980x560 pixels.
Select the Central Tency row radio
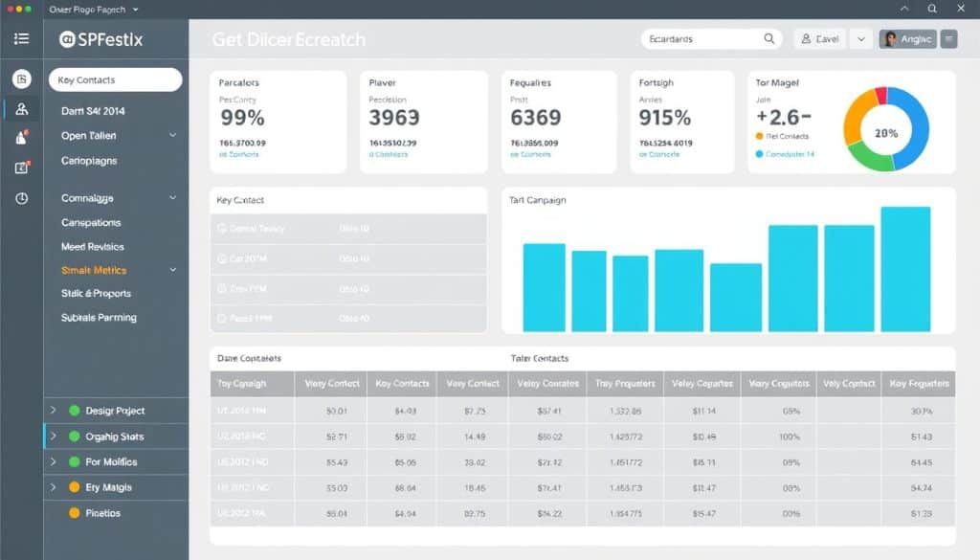(221, 229)
